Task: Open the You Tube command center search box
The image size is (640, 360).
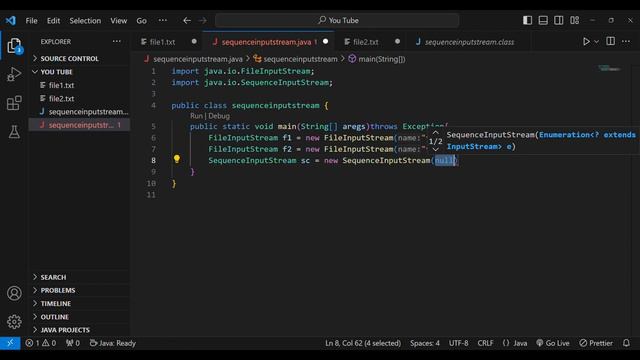Action: (x=337, y=20)
